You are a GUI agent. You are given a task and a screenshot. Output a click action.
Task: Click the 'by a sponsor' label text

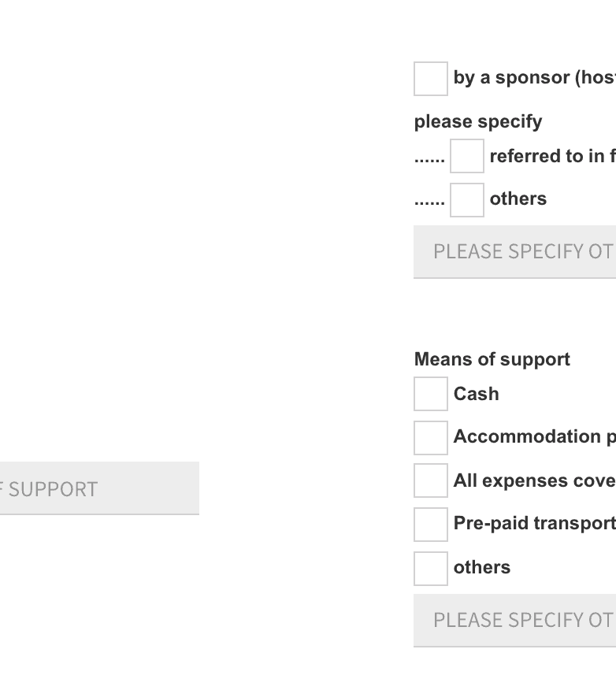pos(534,77)
